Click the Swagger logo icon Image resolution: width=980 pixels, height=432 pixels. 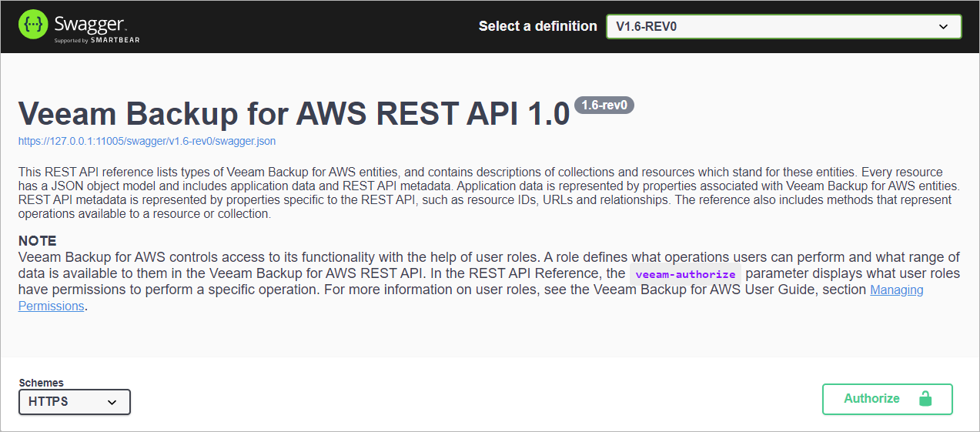[x=33, y=25]
